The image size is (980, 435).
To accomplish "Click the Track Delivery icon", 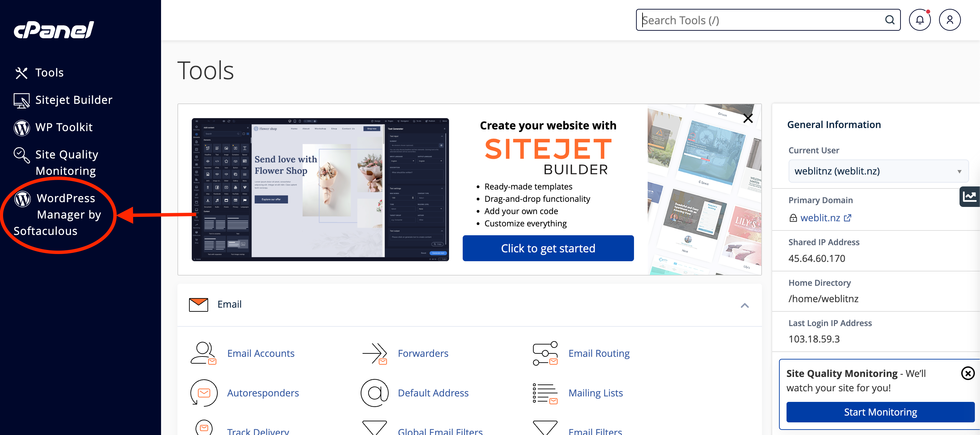I will 204,427.
